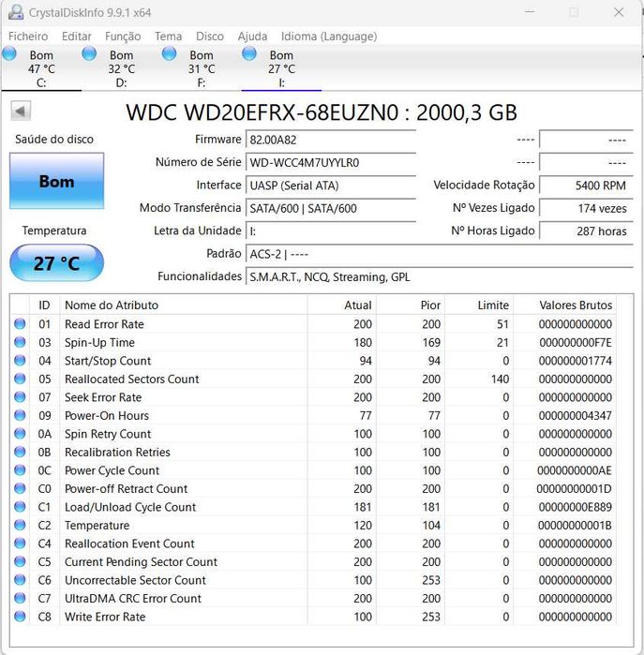Click the Valores Brutos column header

565,305
